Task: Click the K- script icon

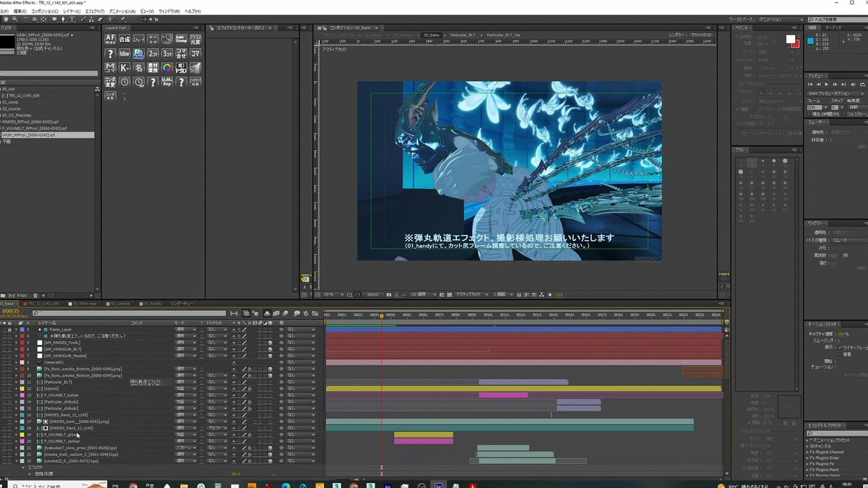Action: 125,67
